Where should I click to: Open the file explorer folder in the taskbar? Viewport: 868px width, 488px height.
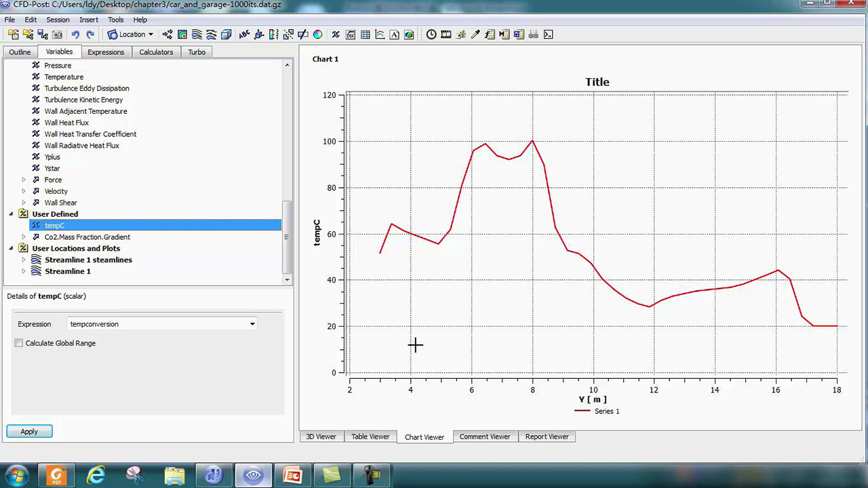174,475
